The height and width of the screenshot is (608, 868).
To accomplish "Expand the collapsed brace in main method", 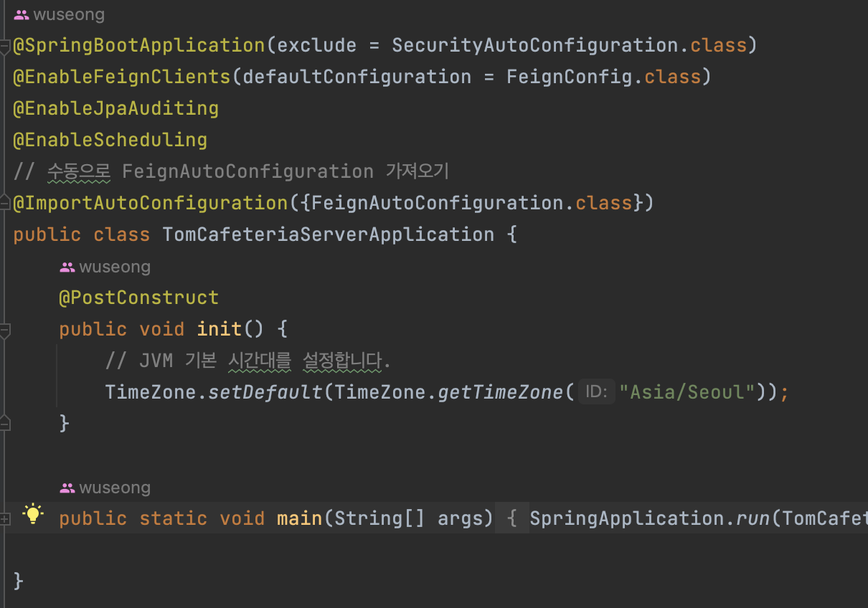I will (x=512, y=518).
